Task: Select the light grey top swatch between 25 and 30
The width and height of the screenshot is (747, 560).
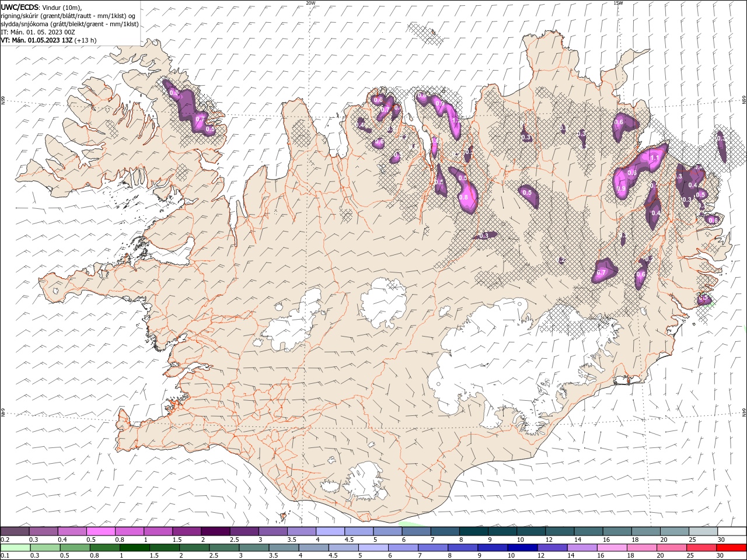Action: (x=703, y=531)
